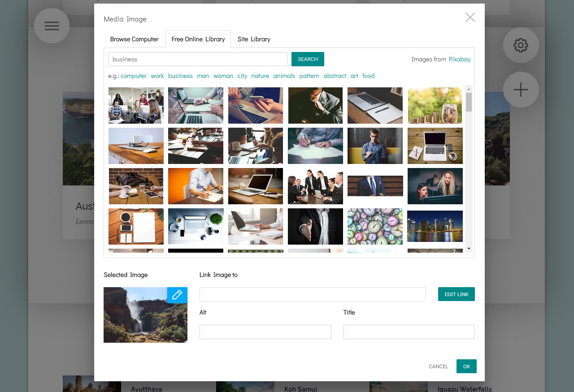The image size is (574, 392).
Task: Select the 'nature' example keyword
Action: [260, 76]
